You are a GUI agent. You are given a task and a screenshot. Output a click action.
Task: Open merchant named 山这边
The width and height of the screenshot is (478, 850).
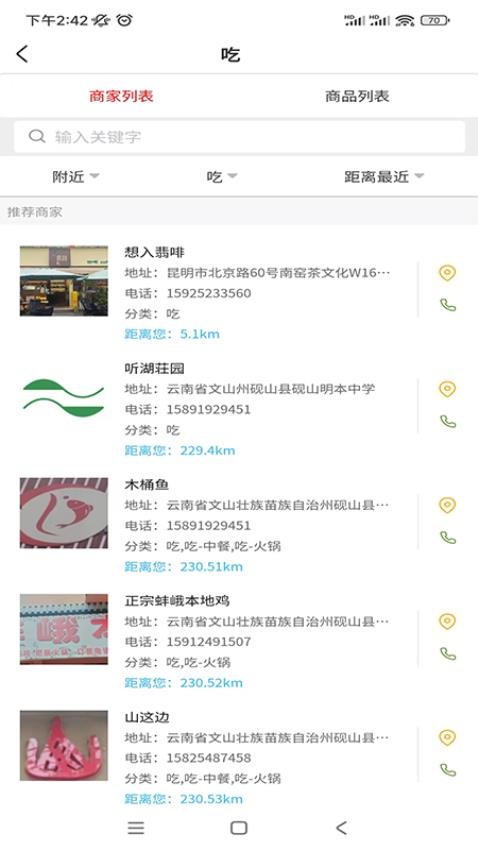click(x=147, y=717)
